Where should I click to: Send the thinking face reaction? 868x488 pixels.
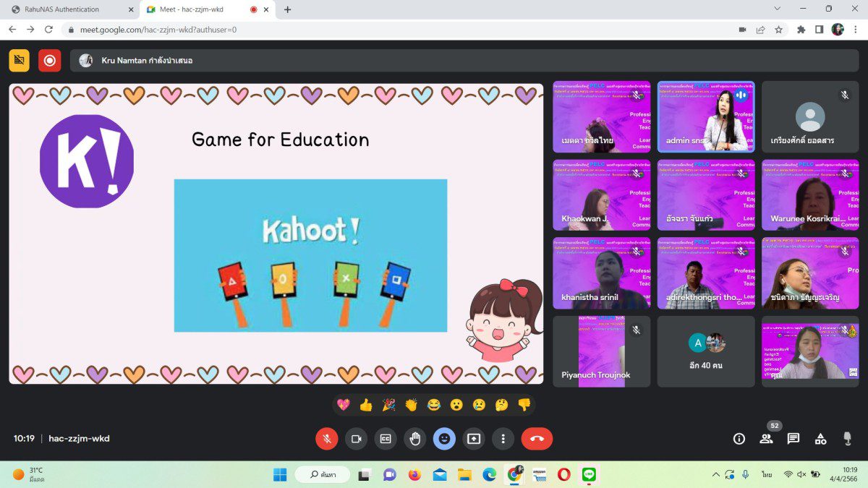coord(501,405)
